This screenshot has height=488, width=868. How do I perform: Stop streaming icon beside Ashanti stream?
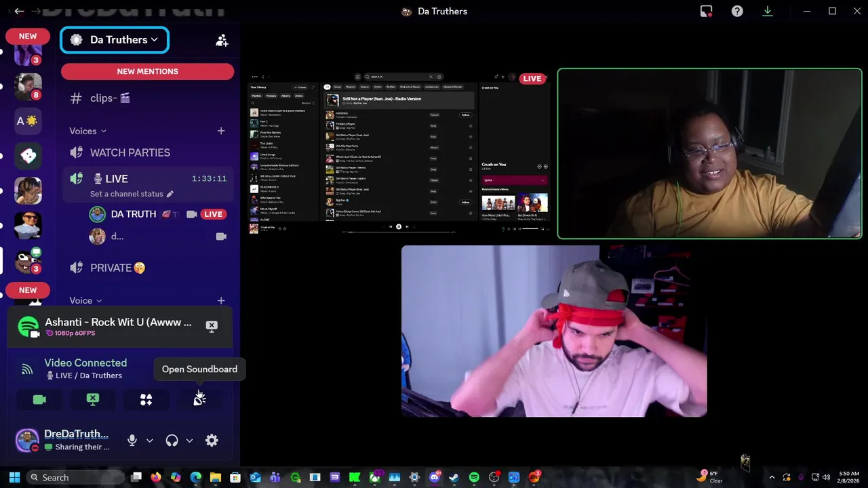(x=212, y=326)
